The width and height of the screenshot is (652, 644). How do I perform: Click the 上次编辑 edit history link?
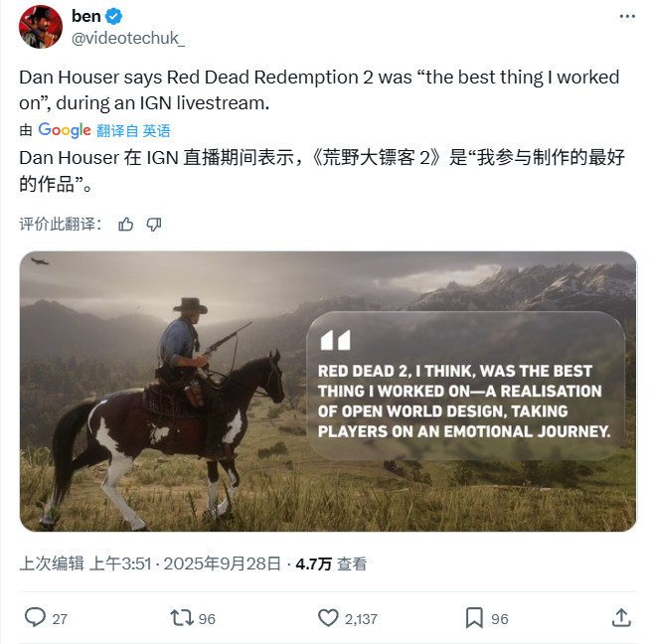tap(52, 563)
